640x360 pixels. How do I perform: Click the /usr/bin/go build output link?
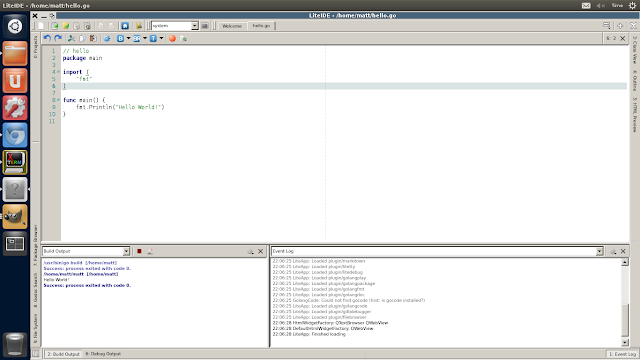[x=80, y=263]
